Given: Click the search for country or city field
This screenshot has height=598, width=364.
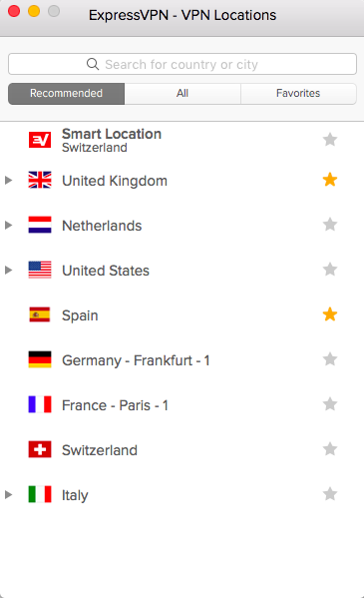Looking at the screenshot, I should coord(182,64).
